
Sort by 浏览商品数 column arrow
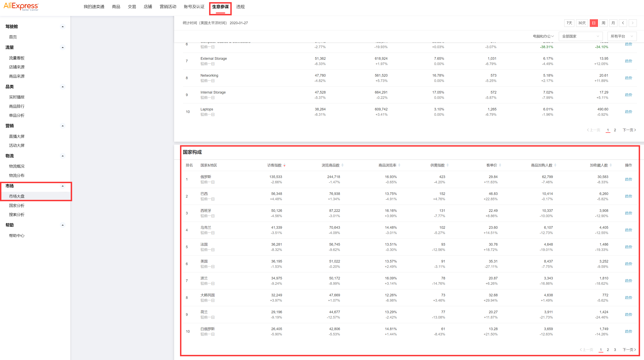coord(343,165)
